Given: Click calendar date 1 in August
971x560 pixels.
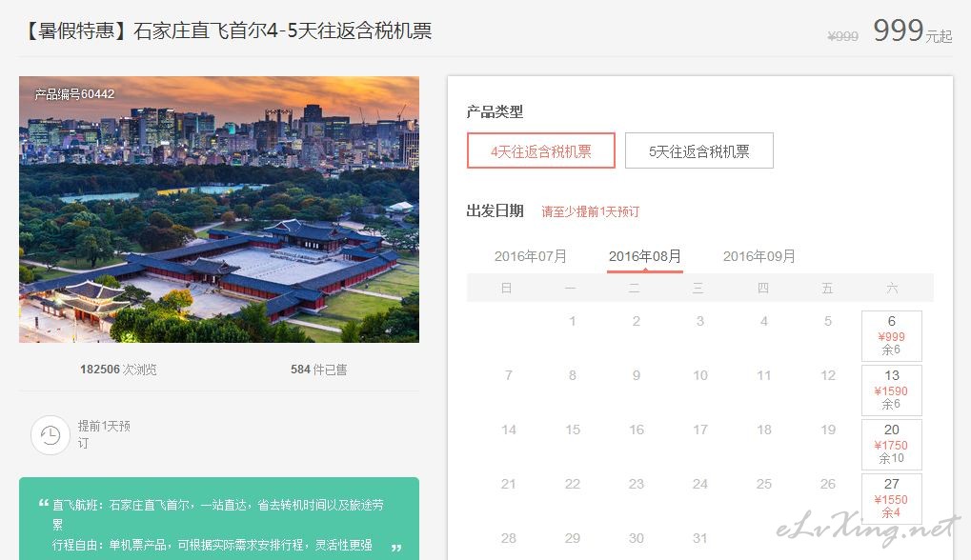Looking at the screenshot, I should (x=572, y=321).
